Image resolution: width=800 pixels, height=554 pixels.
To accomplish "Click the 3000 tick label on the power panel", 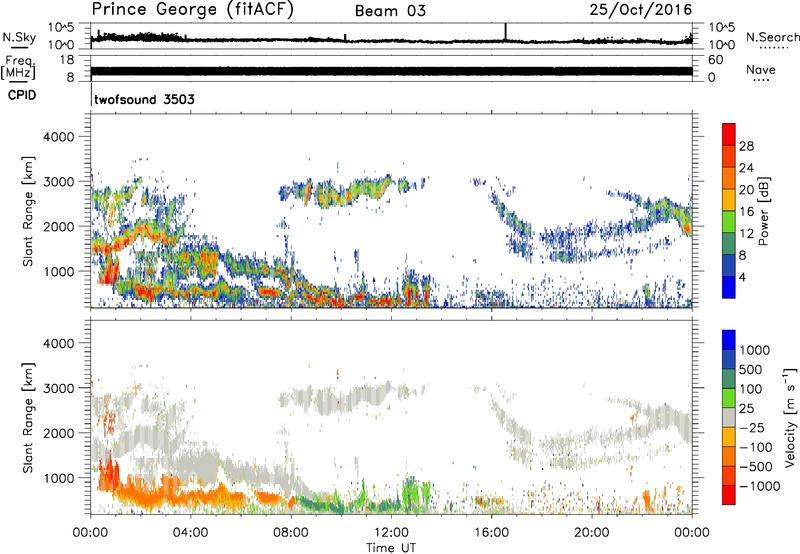I will click(x=58, y=182).
